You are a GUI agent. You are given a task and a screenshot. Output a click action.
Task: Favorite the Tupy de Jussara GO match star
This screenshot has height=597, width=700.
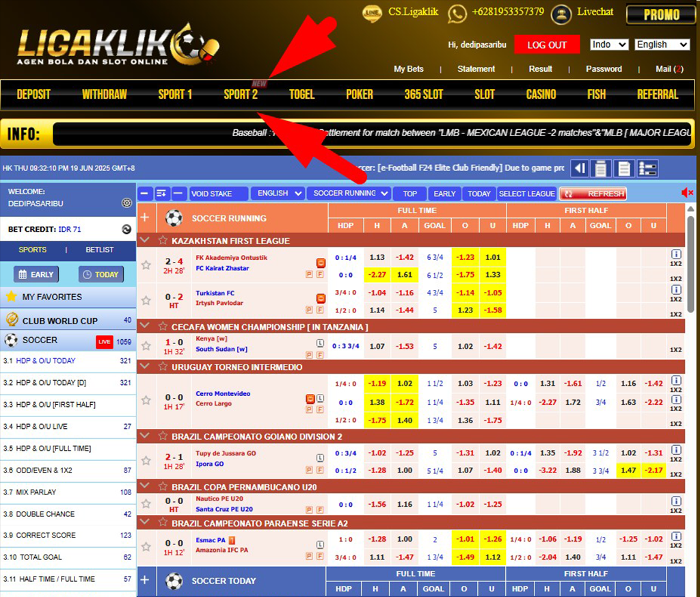click(x=146, y=460)
